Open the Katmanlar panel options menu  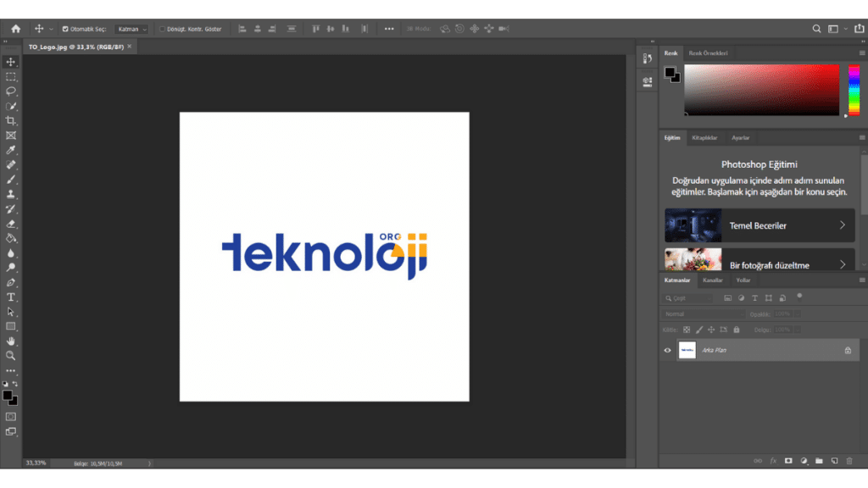click(x=862, y=280)
